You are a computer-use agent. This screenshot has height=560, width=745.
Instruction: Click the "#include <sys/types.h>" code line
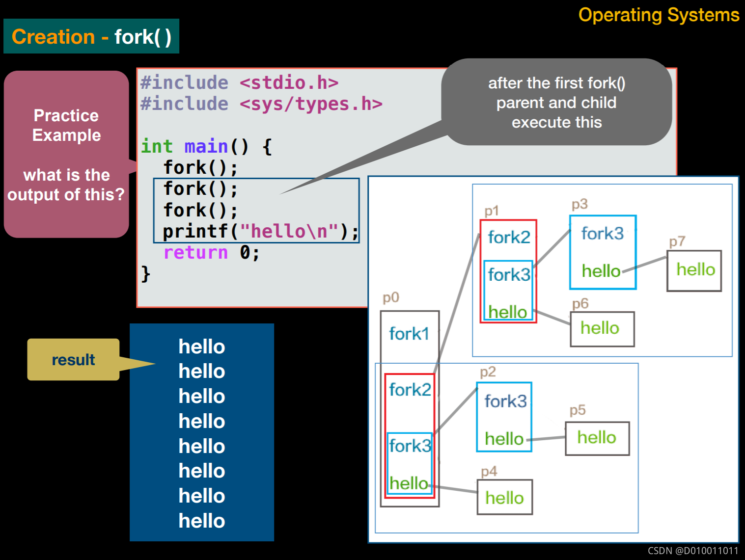click(x=261, y=104)
